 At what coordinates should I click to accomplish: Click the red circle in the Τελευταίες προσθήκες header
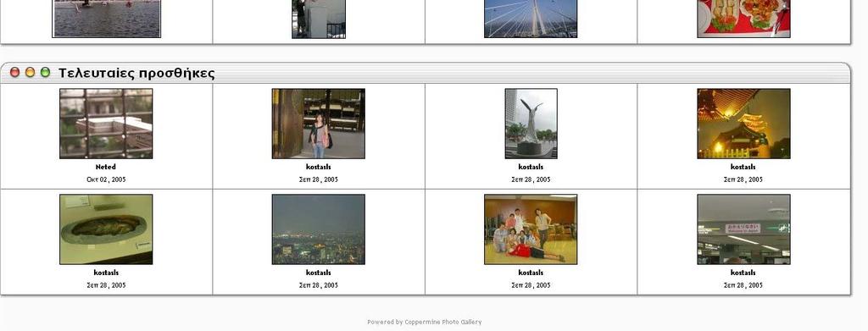click(x=15, y=73)
